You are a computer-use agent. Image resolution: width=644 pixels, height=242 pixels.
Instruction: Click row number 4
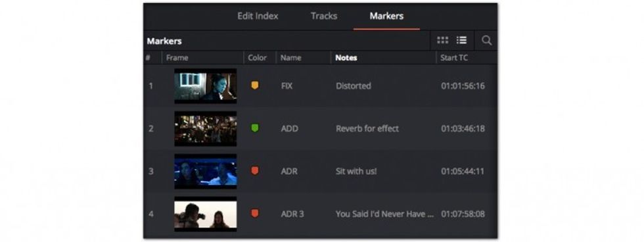[150, 214]
